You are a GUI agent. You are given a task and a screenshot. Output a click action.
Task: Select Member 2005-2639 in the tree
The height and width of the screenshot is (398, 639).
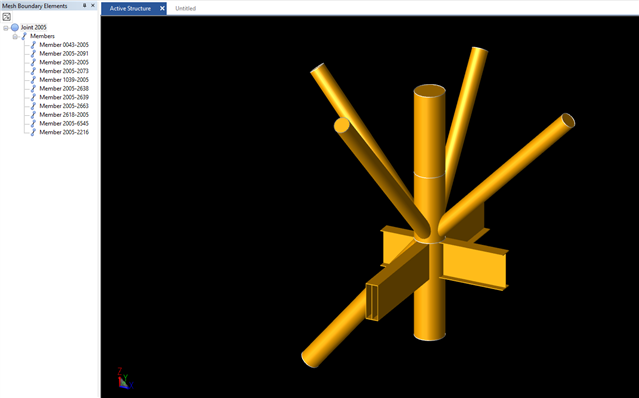[x=64, y=97]
